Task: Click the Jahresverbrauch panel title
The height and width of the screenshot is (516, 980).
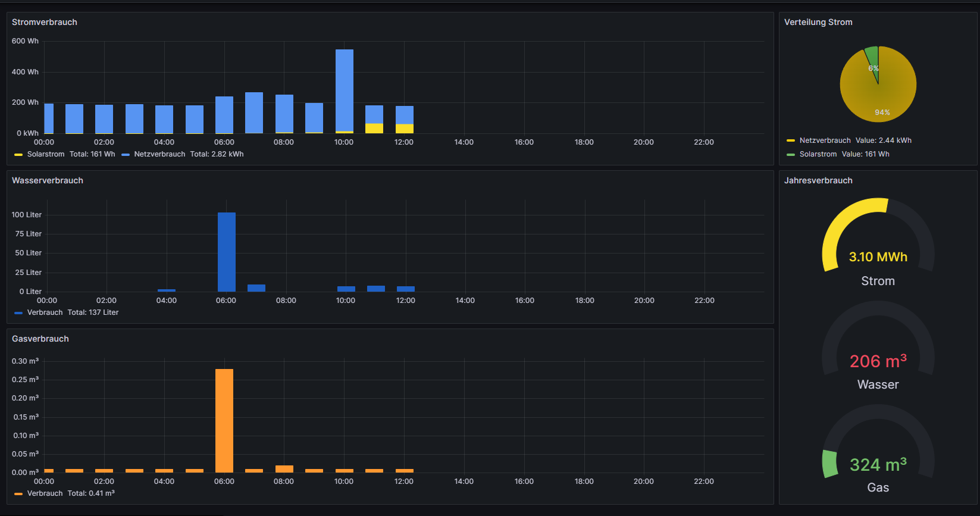Action: click(x=818, y=180)
